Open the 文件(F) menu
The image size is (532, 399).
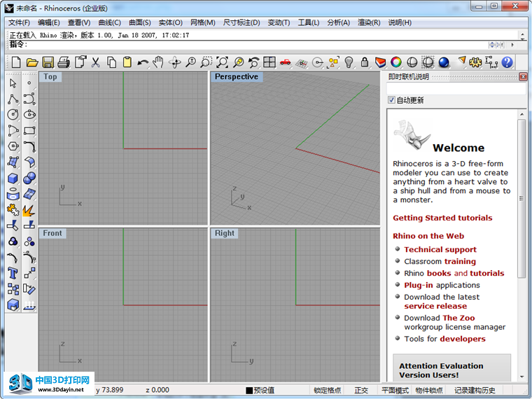[x=19, y=22]
